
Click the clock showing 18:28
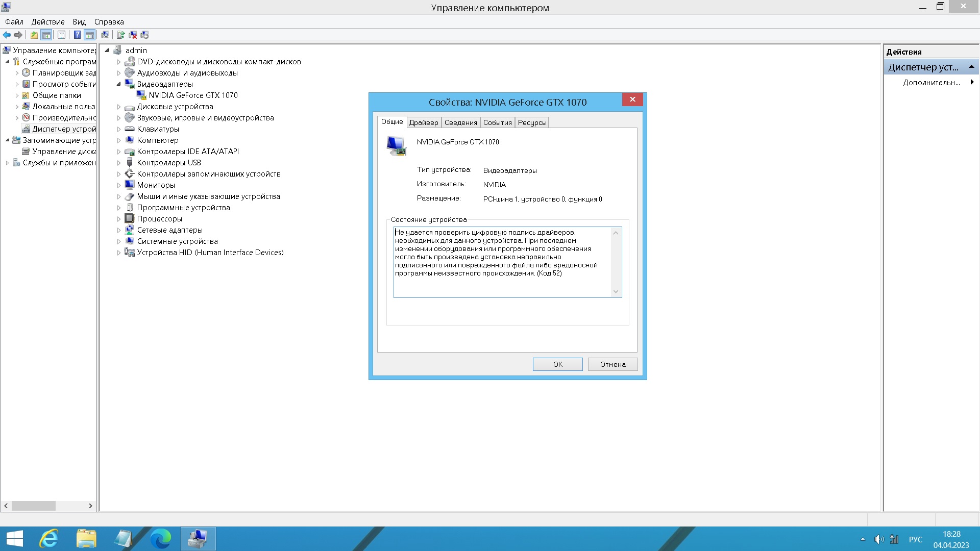(951, 534)
